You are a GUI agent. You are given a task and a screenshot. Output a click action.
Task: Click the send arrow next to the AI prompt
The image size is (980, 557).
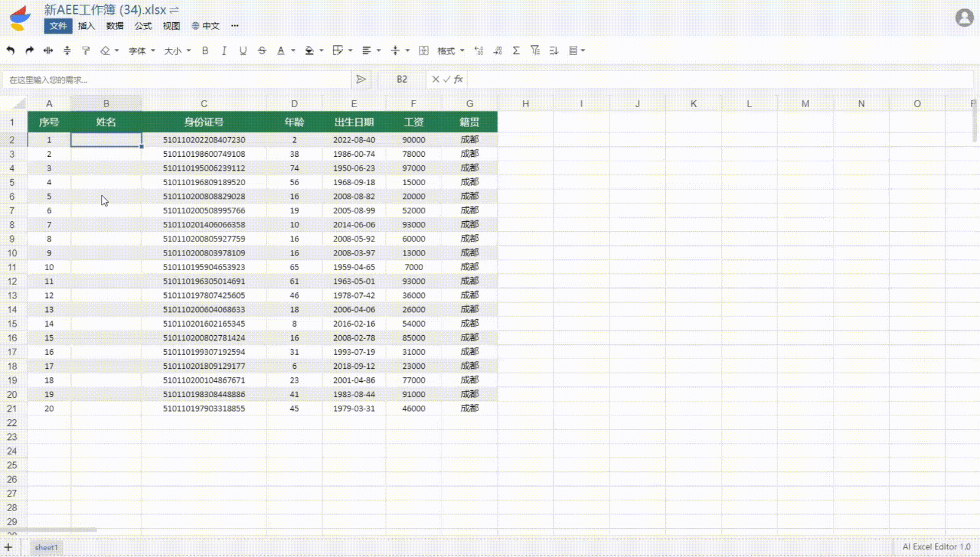361,79
